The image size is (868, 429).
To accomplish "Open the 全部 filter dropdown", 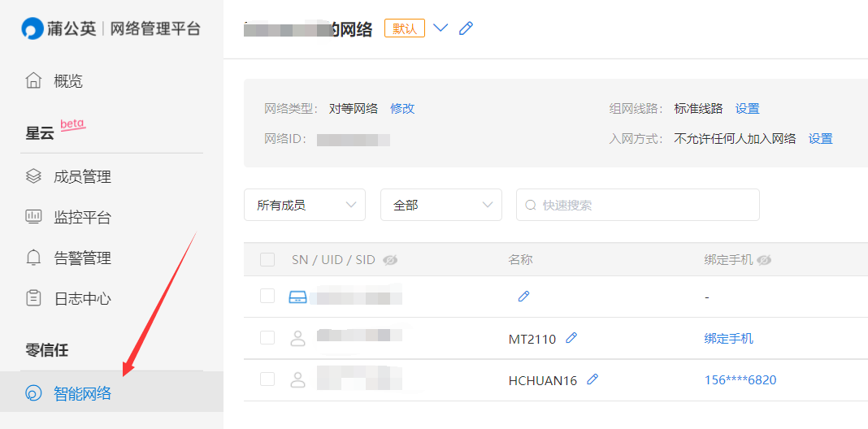I will (441, 205).
